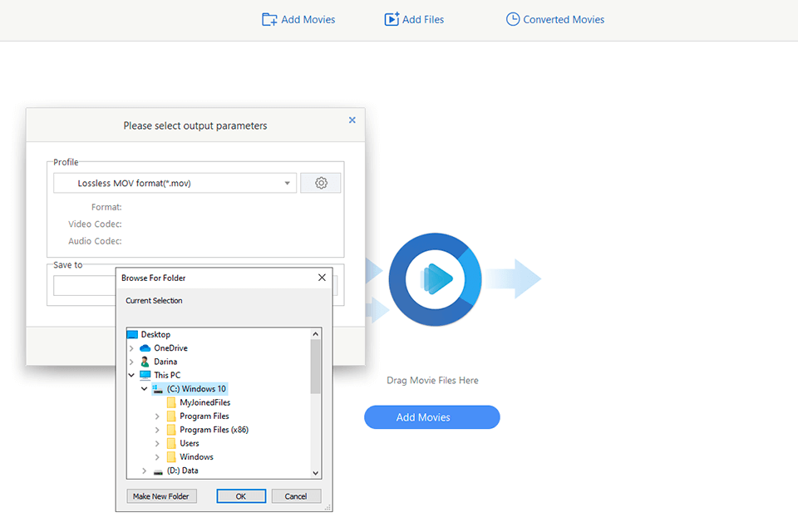Click the blue Add Movies button

(431, 417)
